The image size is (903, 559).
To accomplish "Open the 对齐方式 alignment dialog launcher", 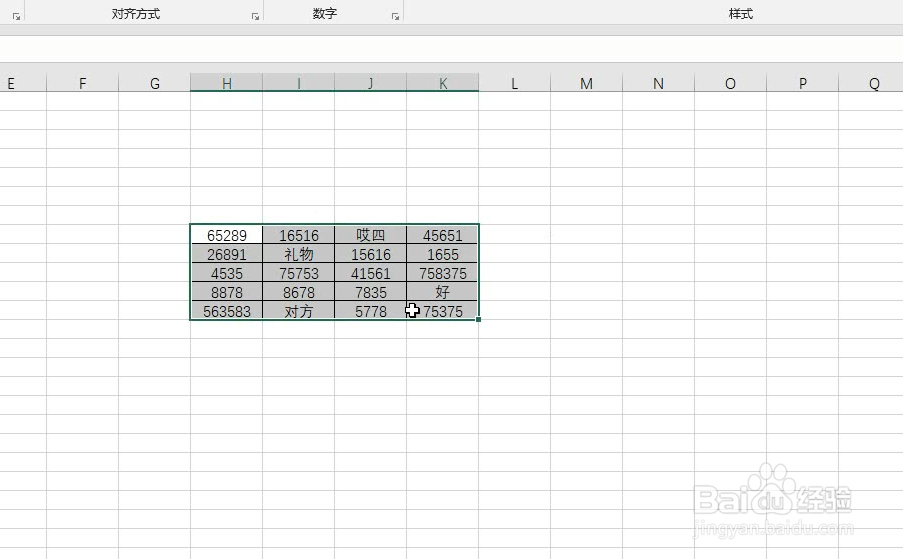I will click(x=255, y=17).
